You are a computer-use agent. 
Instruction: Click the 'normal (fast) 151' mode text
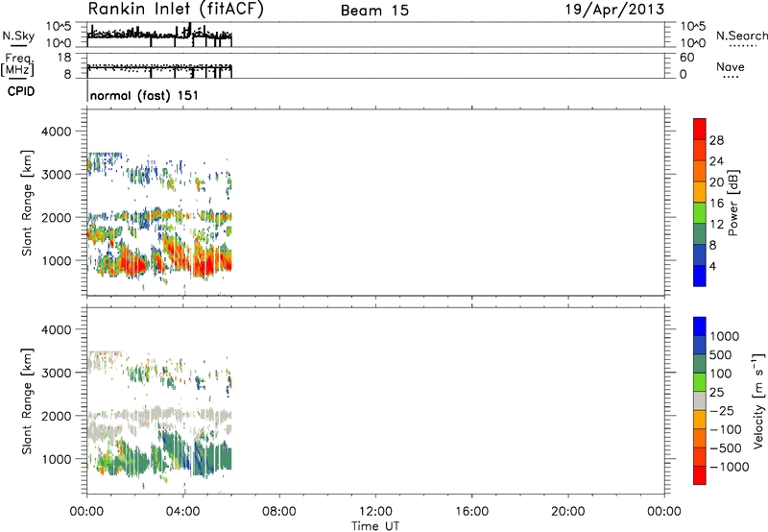(144, 95)
